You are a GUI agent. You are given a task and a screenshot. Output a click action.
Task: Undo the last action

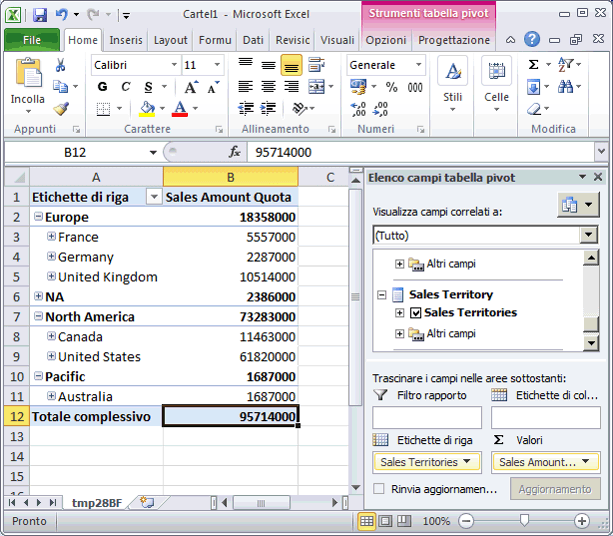(61, 15)
